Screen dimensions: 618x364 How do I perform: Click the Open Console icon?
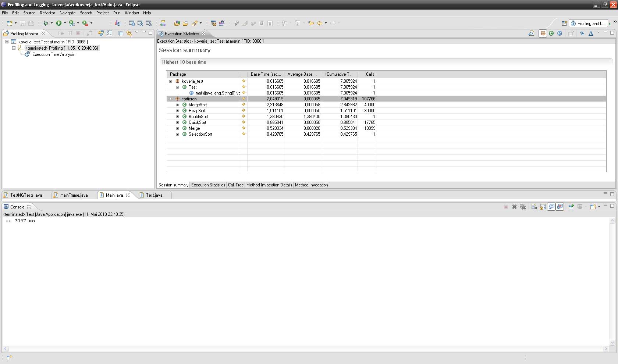tap(593, 207)
